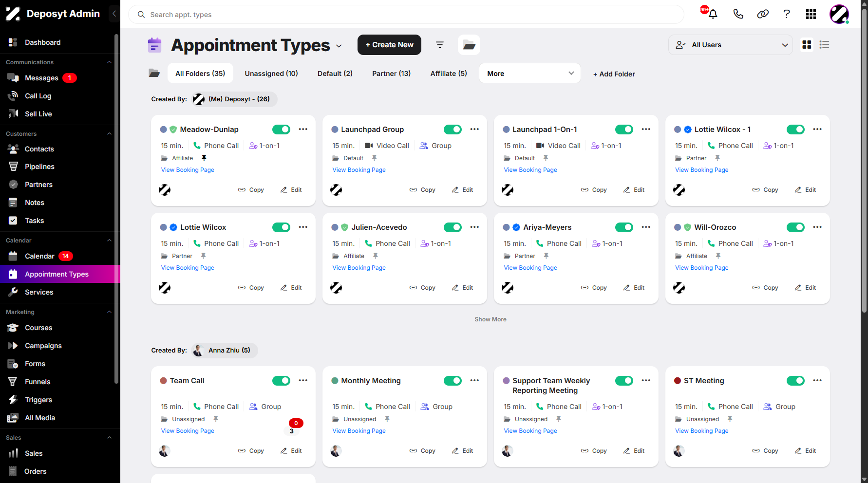The height and width of the screenshot is (483, 868).
Task: Click Add Folder
Action: pyautogui.click(x=614, y=74)
